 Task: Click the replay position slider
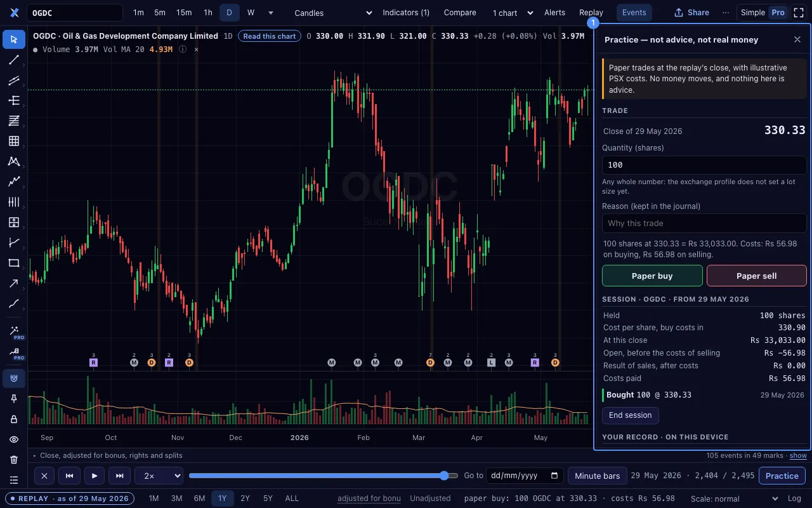324,476
